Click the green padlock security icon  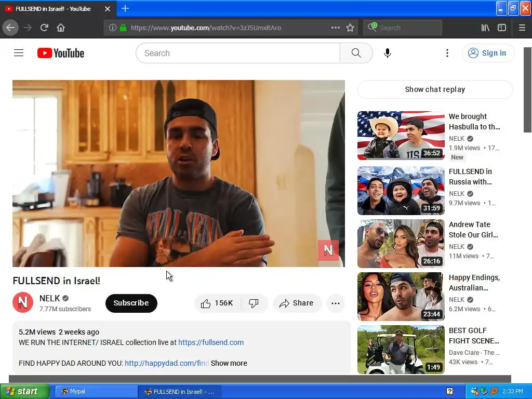(x=123, y=28)
